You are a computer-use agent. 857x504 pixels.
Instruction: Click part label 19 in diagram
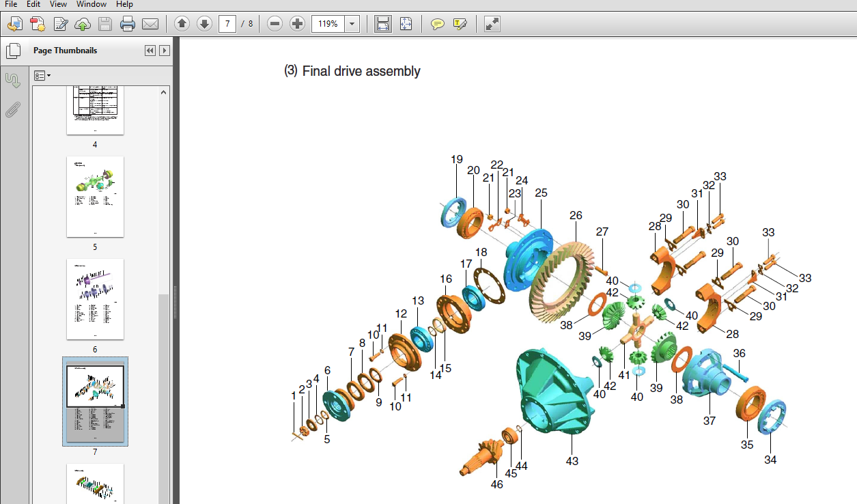coord(457,160)
